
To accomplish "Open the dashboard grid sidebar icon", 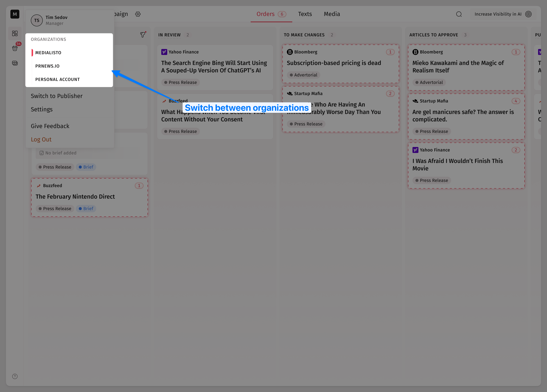I will pos(15,33).
